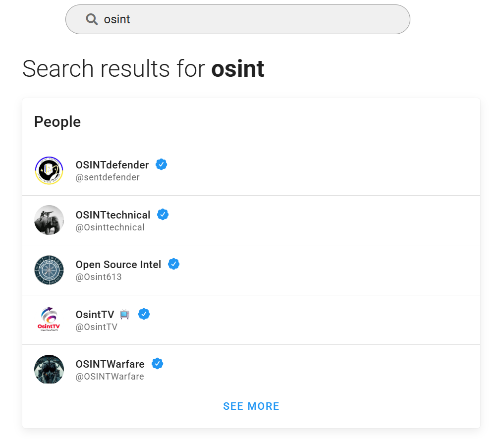Open the OSINTdefender profile name
The width and height of the screenshot is (504, 439).
112,165
